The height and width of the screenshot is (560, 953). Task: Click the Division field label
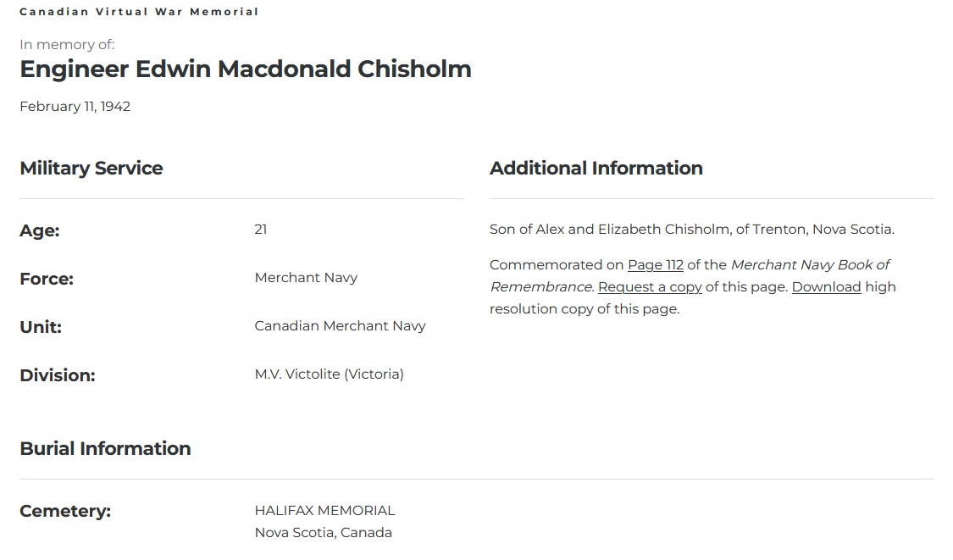(58, 375)
